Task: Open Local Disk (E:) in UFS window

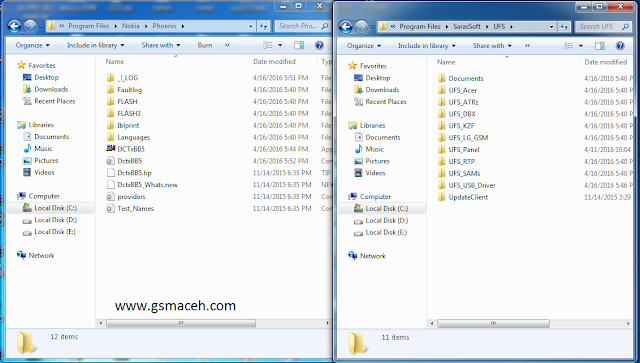Action: point(386,232)
